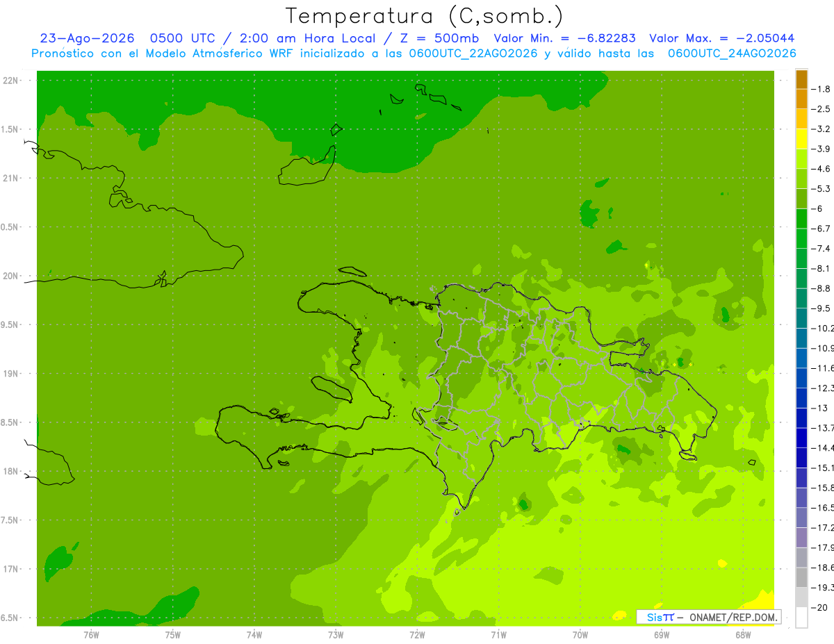Click the '-8.1' color scale value
This screenshot has height=644, width=834.
click(821, 268)
